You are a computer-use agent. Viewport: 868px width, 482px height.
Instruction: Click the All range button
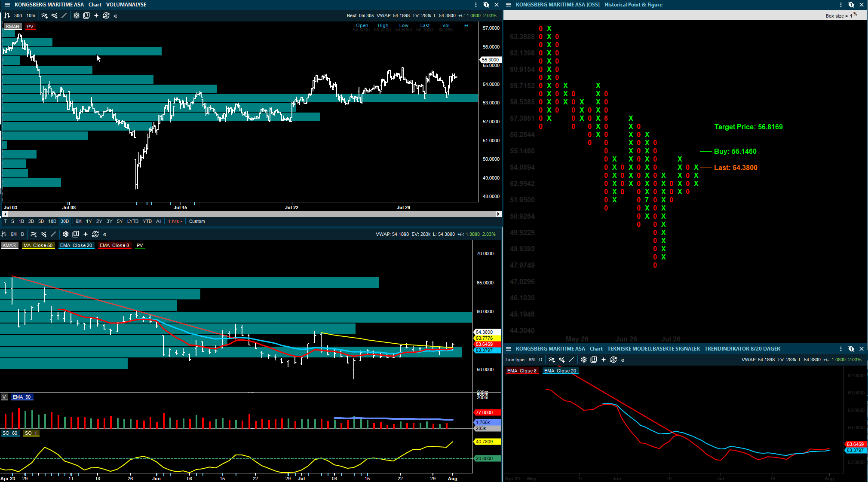point(159,222)
